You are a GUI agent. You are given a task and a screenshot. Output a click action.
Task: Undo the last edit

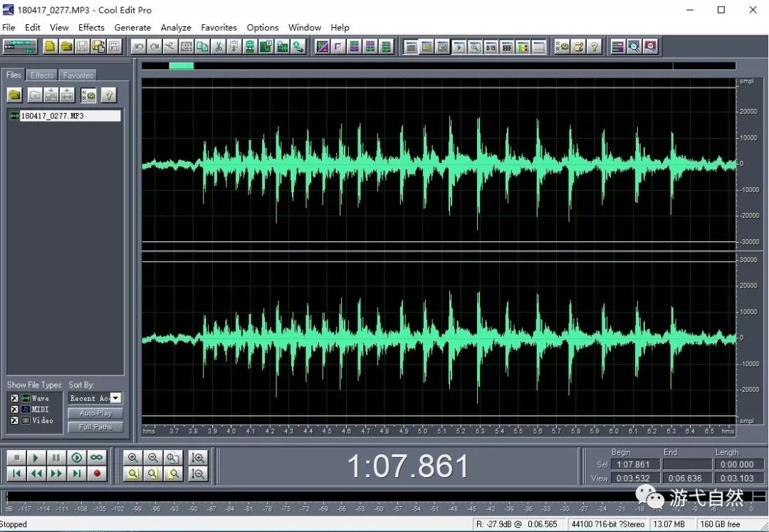pos(139,46)
